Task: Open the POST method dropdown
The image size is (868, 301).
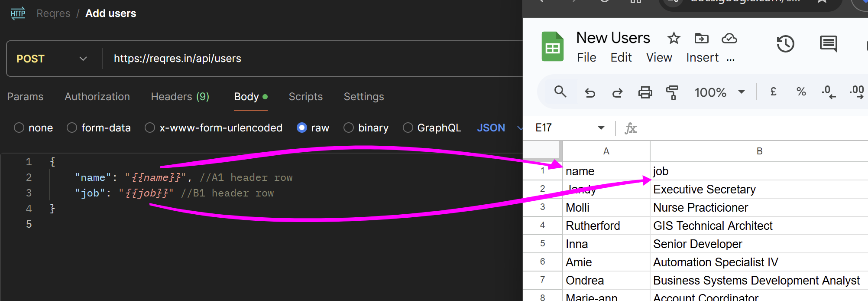Action: tap(52, 59)
